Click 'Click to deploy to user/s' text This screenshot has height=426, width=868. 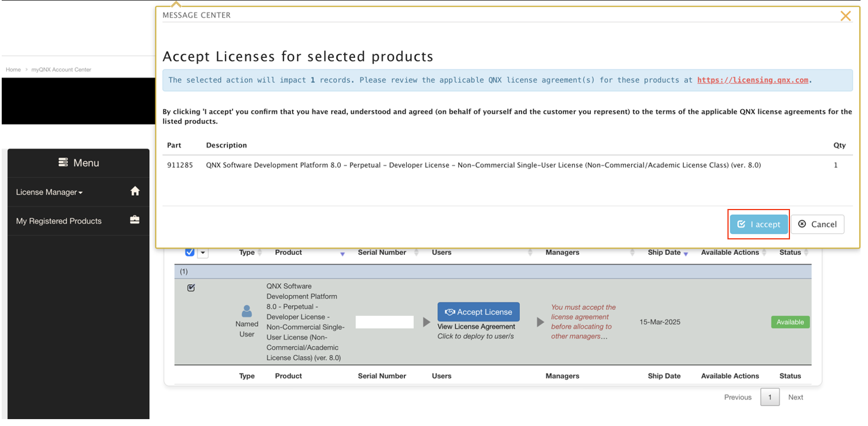coord(476,336)
